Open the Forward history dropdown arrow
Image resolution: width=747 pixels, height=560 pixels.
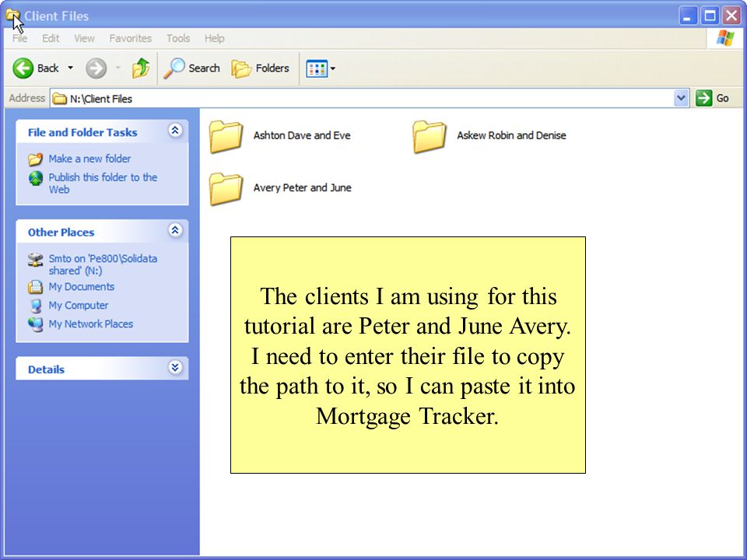pos(117,68)
